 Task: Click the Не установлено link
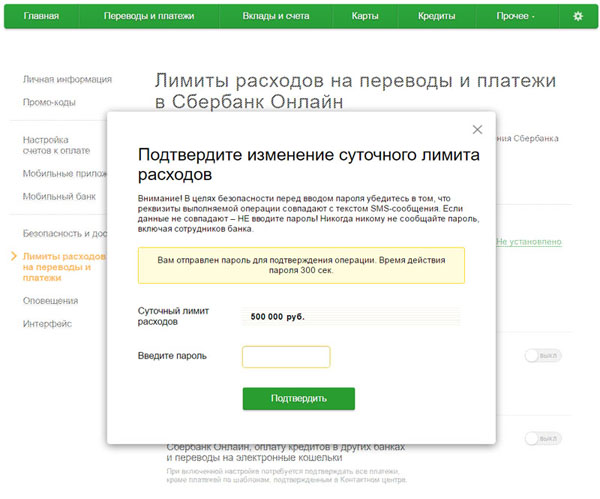pyautogui.click(x=529, y=242)
